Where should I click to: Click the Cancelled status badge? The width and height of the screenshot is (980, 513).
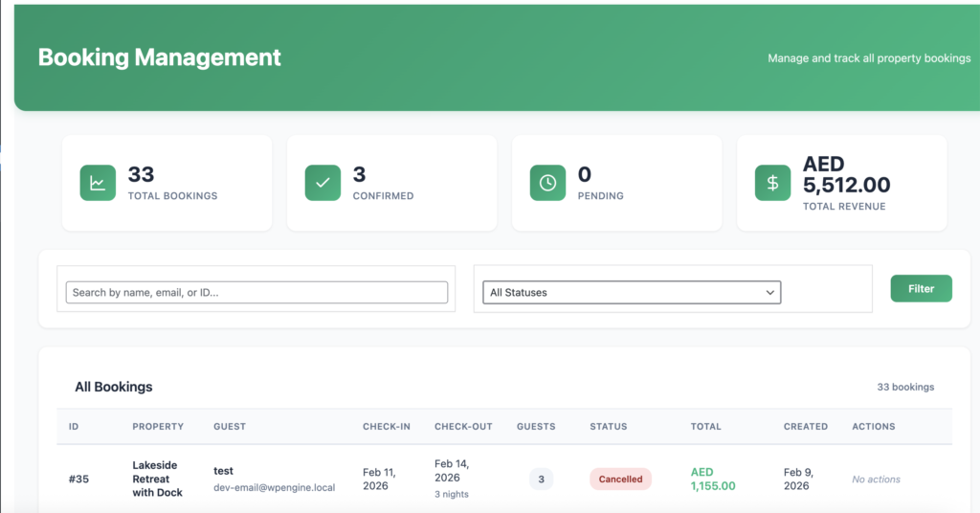620,480
